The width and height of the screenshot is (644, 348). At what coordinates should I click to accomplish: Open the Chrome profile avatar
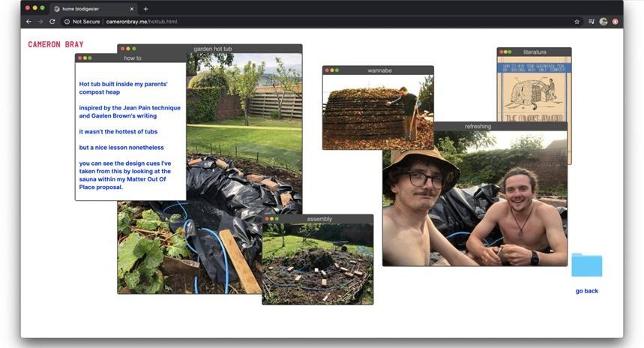[x=604, y=22]
